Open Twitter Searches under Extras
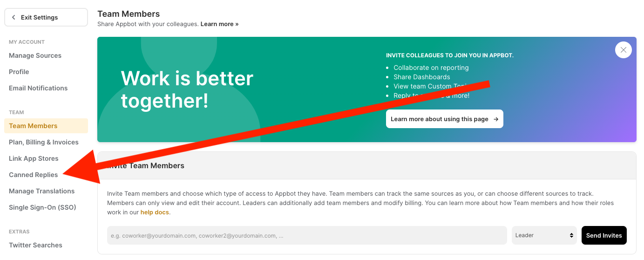644x260 pixels. click(35, 245)
